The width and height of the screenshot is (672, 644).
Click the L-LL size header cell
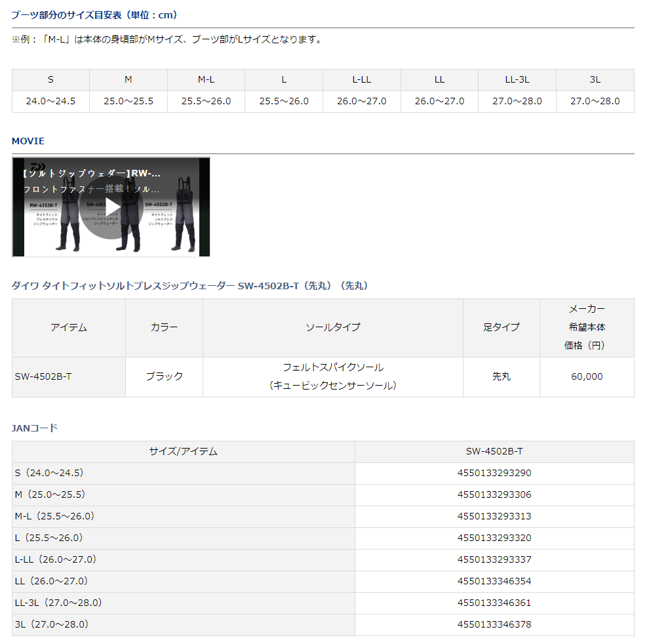coord(362,80)
